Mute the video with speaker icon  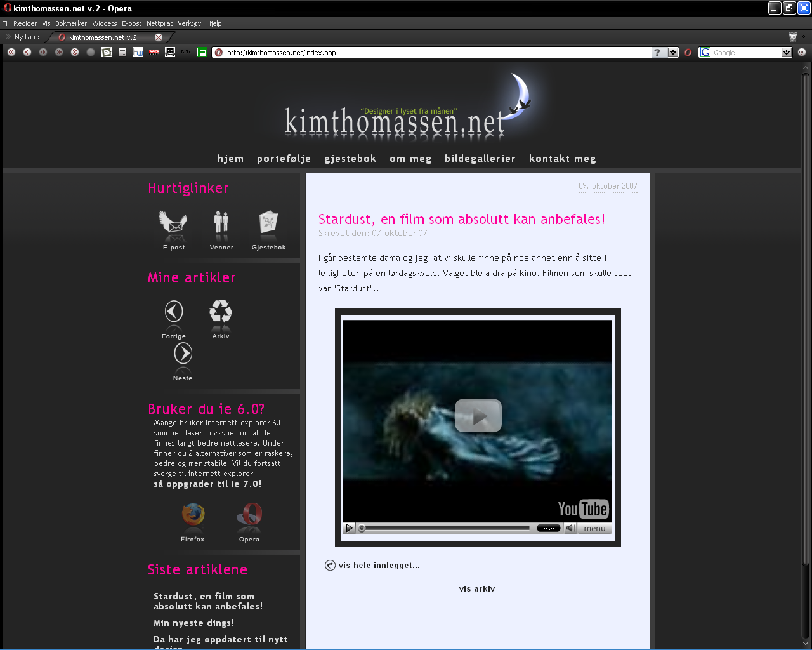570,528
